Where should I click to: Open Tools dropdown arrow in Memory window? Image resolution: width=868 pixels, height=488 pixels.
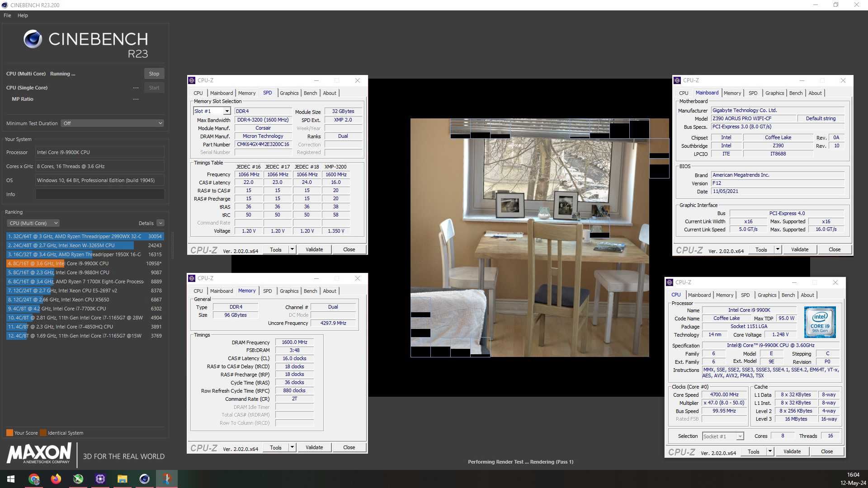pos(292,447)
